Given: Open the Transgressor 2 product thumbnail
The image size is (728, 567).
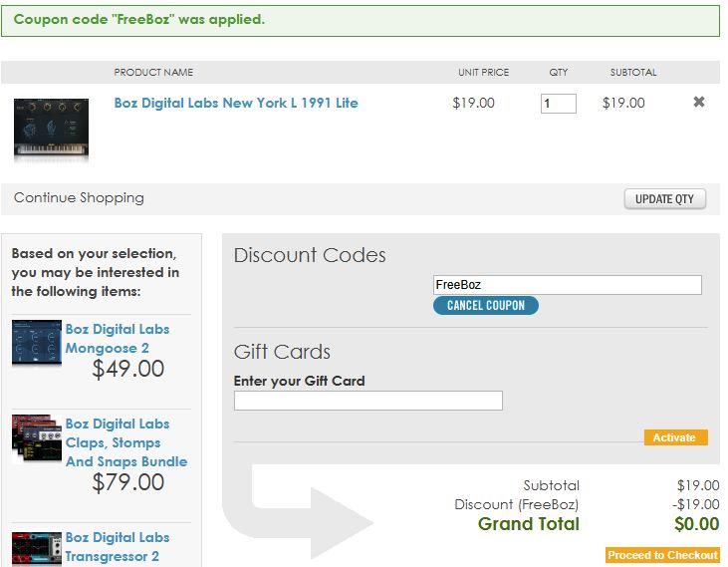Looking at the screenshot, I should [37, 549].
